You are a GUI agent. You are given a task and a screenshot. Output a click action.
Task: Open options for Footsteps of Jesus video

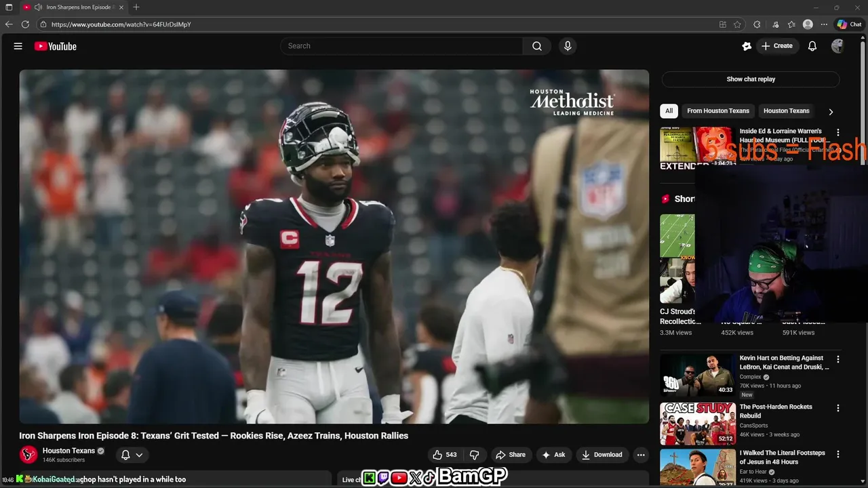point(838,454)
